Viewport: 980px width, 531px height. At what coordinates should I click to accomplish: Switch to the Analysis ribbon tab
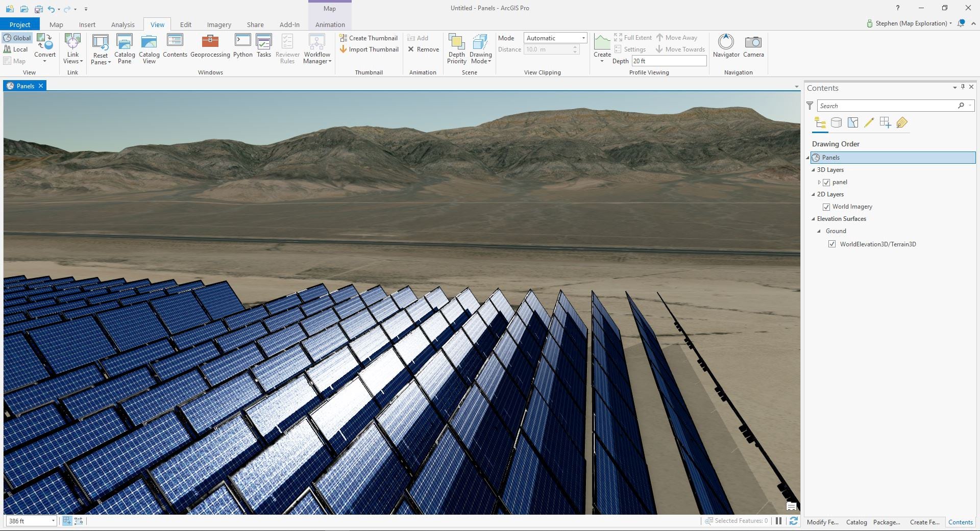click(x=123, y=24)
